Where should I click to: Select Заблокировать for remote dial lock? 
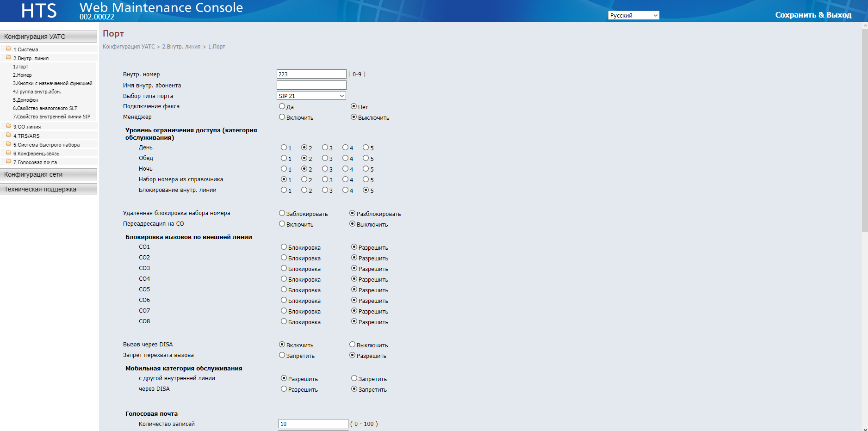(282, 213)
